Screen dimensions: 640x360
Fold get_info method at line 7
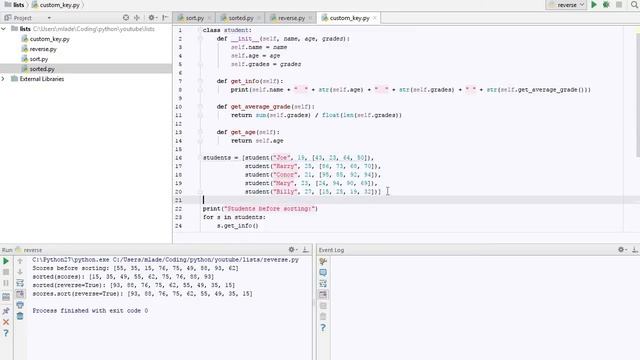200,81
